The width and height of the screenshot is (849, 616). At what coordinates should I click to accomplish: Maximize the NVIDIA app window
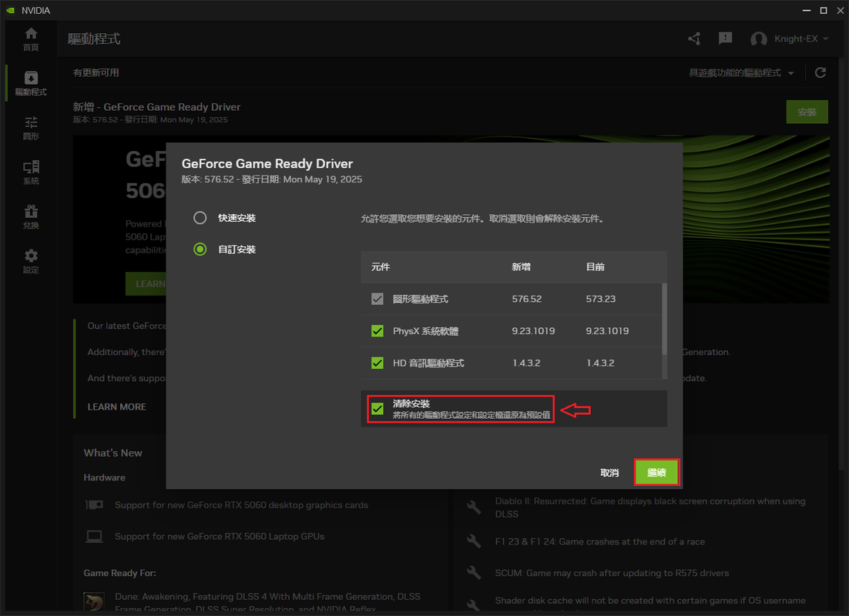point(824,10)
